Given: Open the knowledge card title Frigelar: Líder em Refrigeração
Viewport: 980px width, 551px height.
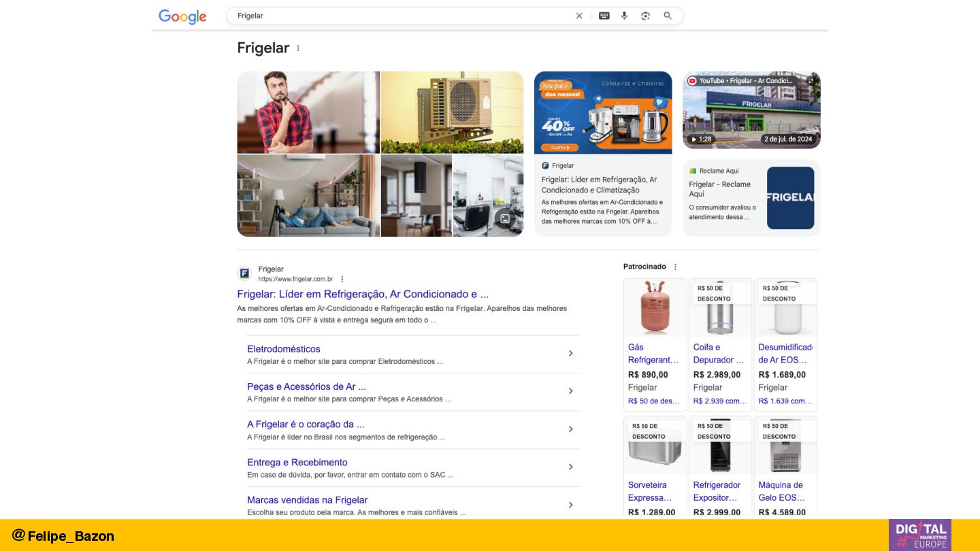Looking at the screenshot, I should tap(599, 185).
